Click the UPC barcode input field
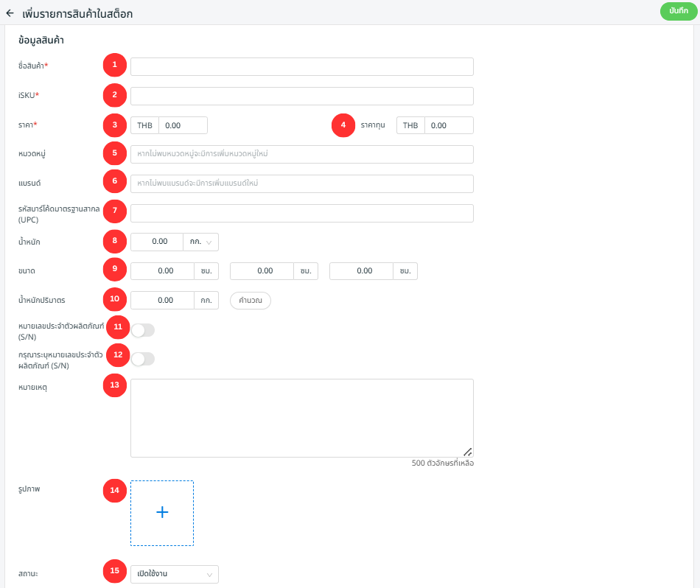The image size is (700, 588). point(301,213)
